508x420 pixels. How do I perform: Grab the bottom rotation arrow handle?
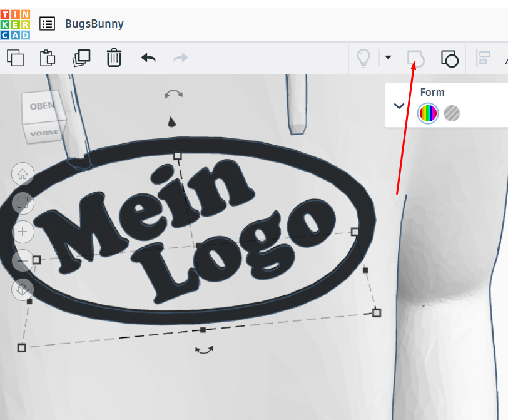tap(204, 350)
